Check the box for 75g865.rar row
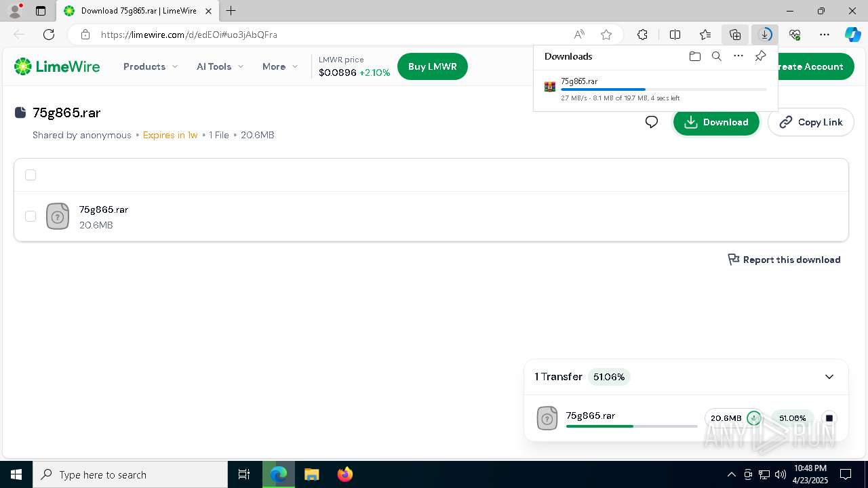The image size is (868, 488). click(x=31, y=216)
